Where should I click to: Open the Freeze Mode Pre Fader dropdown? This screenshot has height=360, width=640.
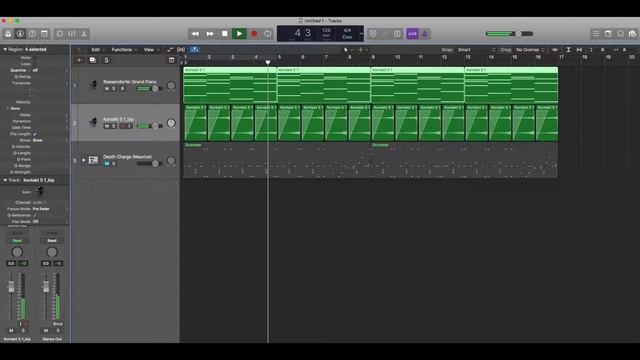click(50, 209)
